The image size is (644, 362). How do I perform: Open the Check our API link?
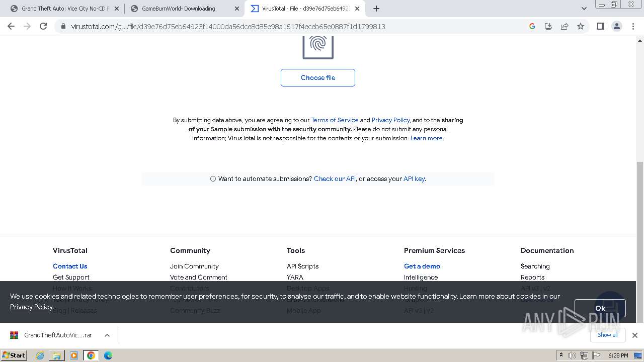coord(335,178)
